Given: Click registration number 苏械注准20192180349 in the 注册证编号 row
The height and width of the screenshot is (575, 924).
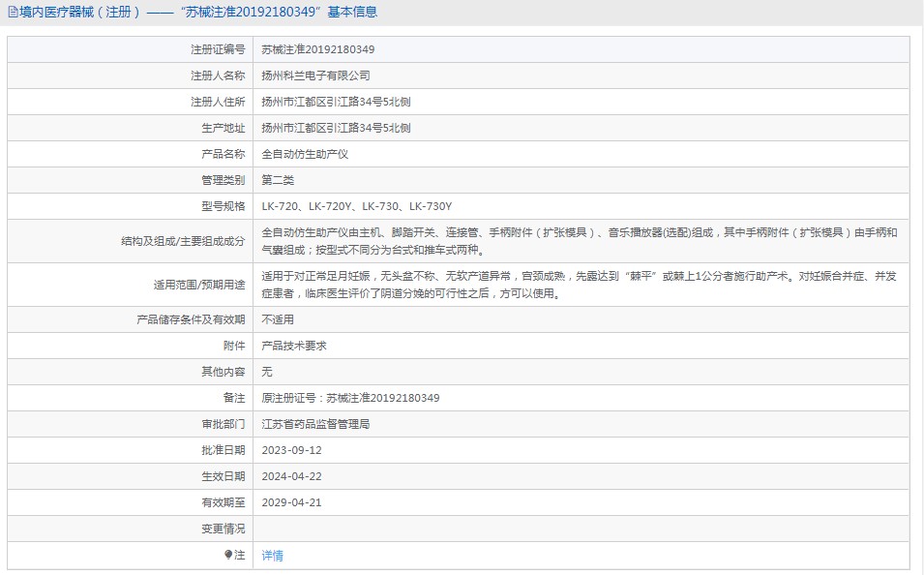Looking at the screenshot, I should tap(318, 49).
